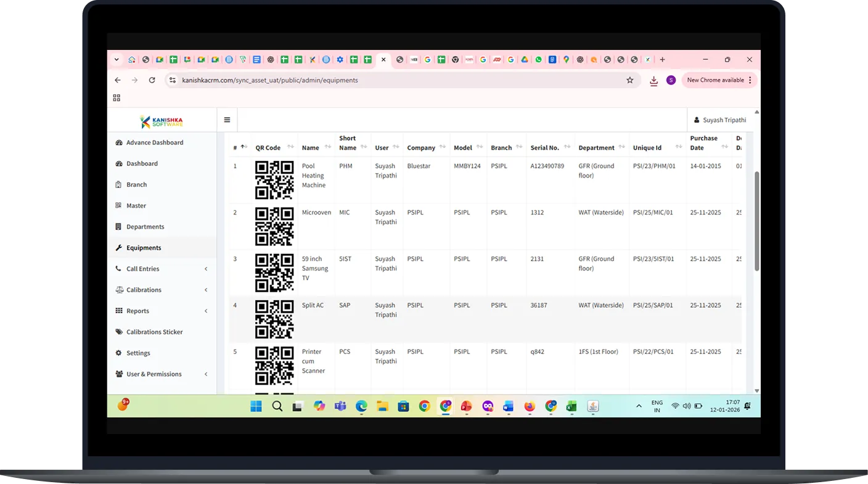The width and height of the screenshot is (868, 484).
Task: Expand the Calibrations submenu chevron
Action: coord(206,290)
